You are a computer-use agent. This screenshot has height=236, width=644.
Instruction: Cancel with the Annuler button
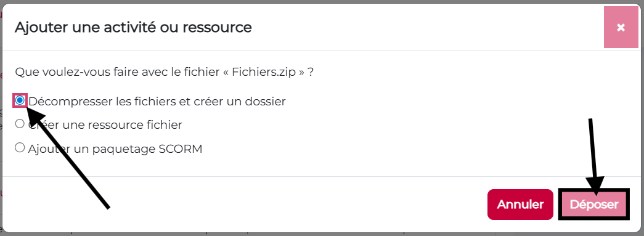click(520, 205)
